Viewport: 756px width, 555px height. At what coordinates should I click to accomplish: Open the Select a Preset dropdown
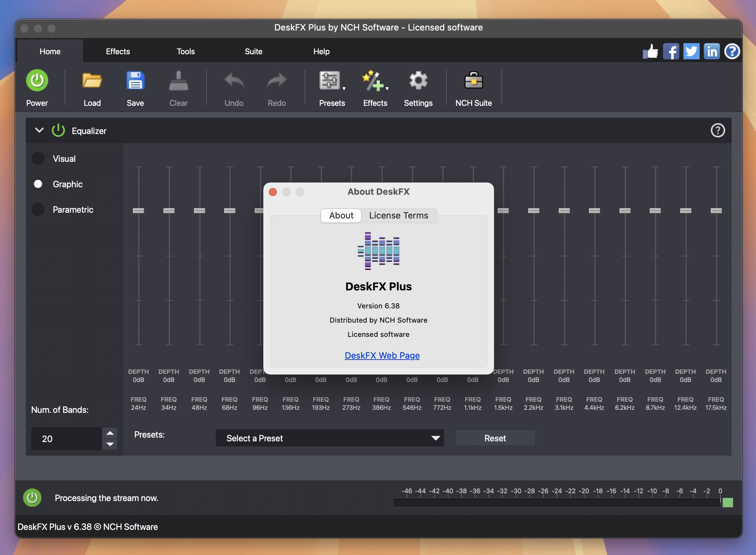[x=332, y=438]
